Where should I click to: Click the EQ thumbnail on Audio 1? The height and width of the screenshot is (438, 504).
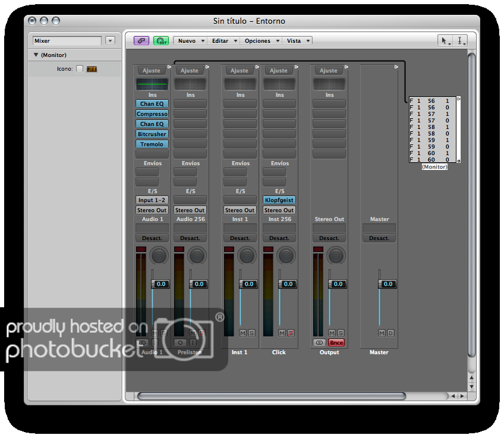152,84
